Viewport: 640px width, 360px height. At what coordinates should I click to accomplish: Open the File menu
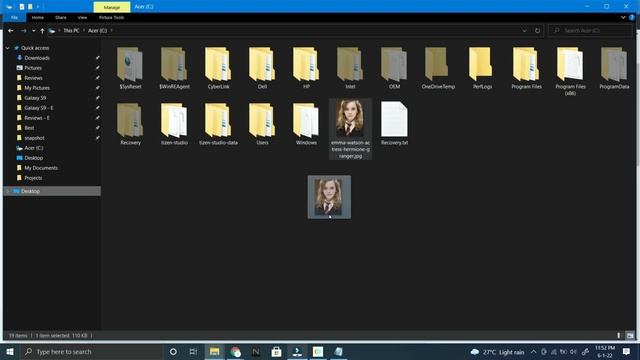point(14,18)
